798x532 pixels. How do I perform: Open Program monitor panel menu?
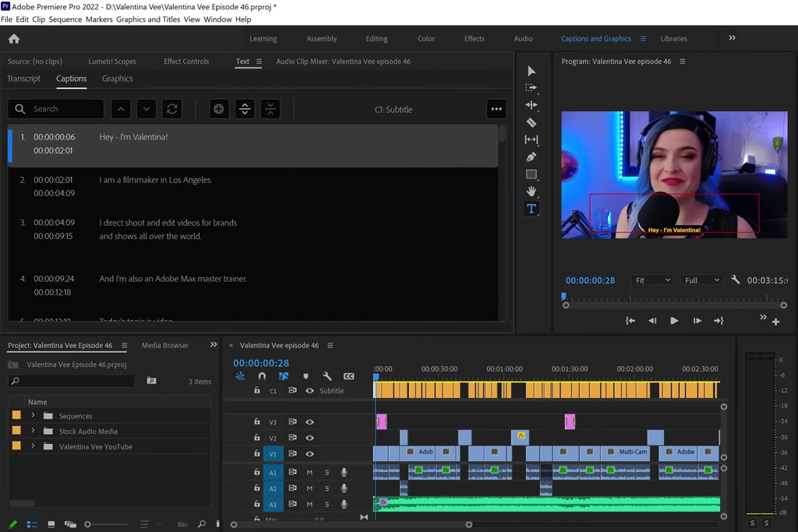pos(683,62)
